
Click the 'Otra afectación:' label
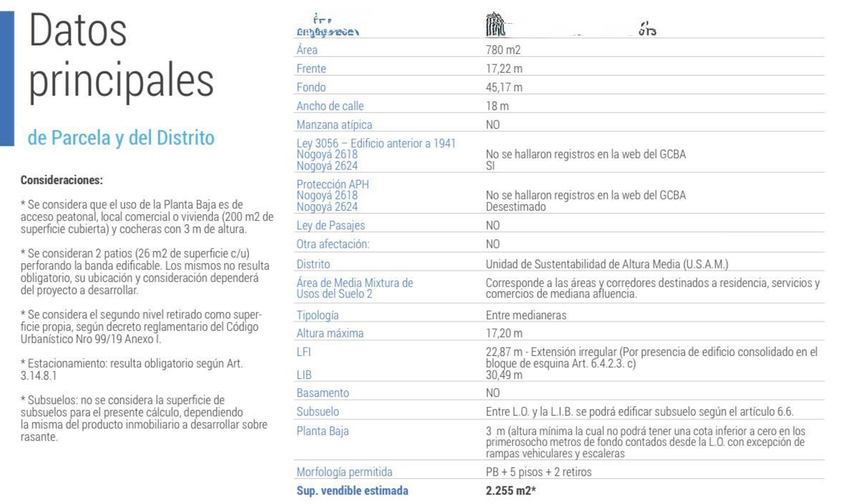click(x=333, y=244)
